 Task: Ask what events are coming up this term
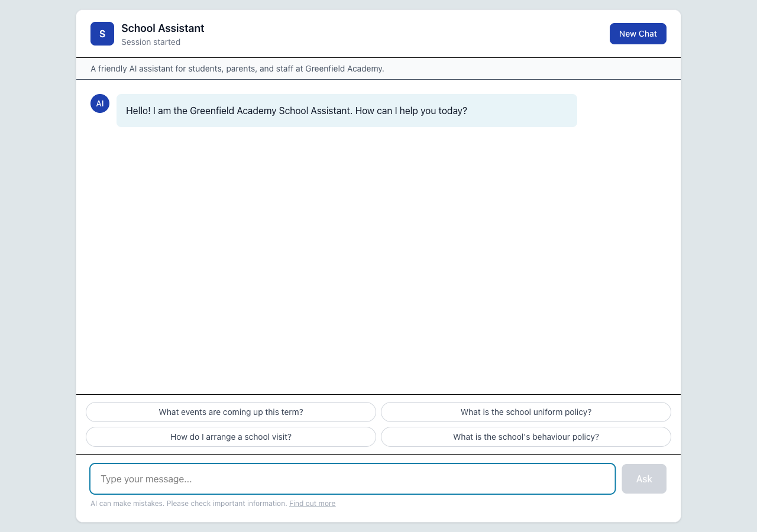[x=231, y=412]
